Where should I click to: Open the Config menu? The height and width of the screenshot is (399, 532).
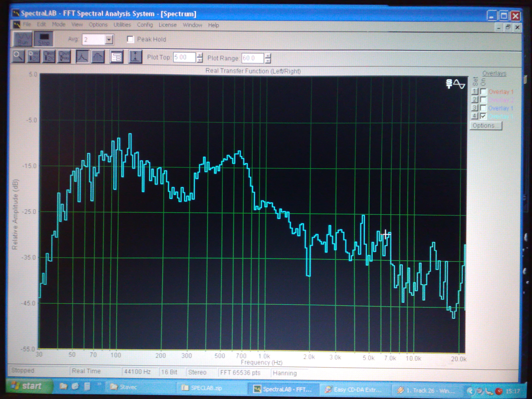(x=145, y=25)
